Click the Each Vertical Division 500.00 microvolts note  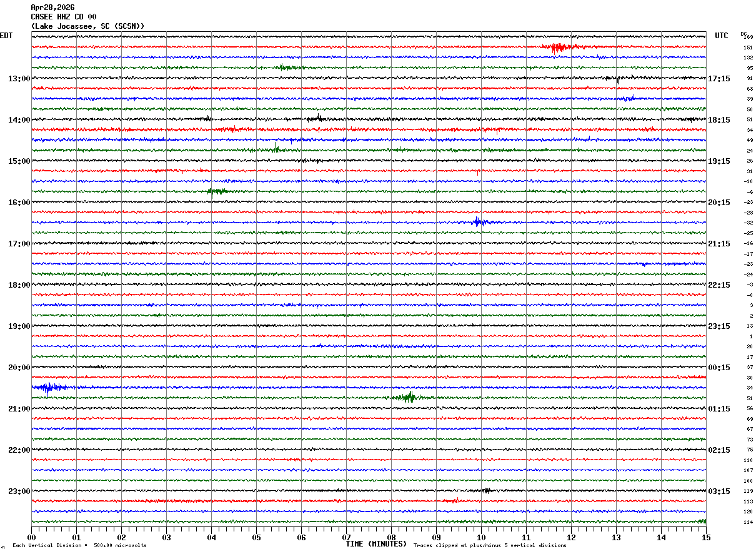(x=79, y=546)
